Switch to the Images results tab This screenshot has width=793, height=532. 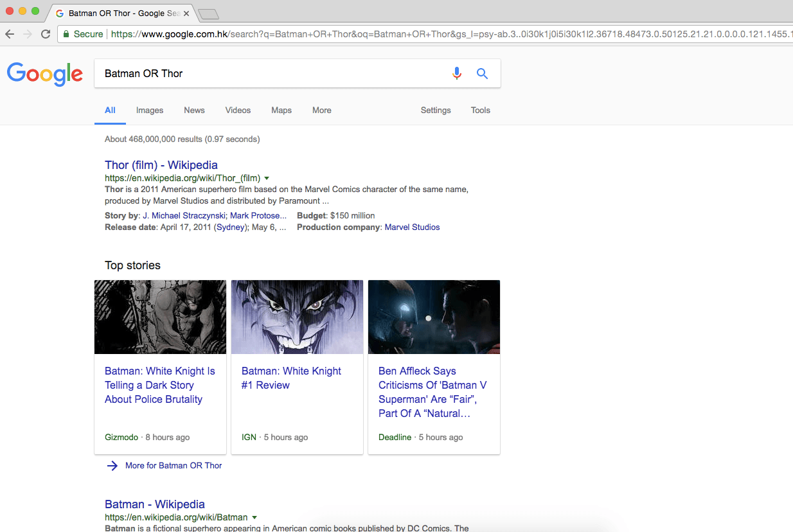click(150, 111)
